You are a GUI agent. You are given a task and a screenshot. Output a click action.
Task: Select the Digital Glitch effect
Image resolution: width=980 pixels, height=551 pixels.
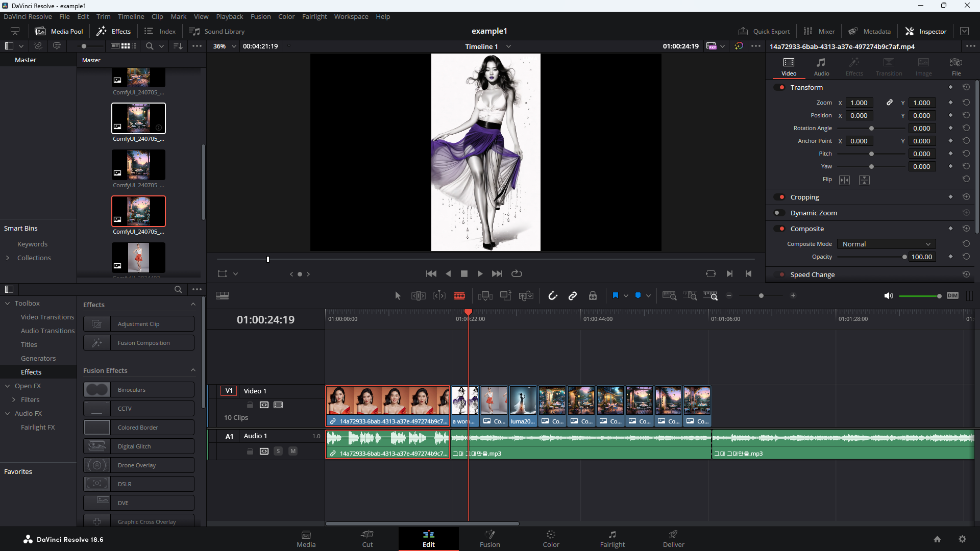[x=139, y=446]
